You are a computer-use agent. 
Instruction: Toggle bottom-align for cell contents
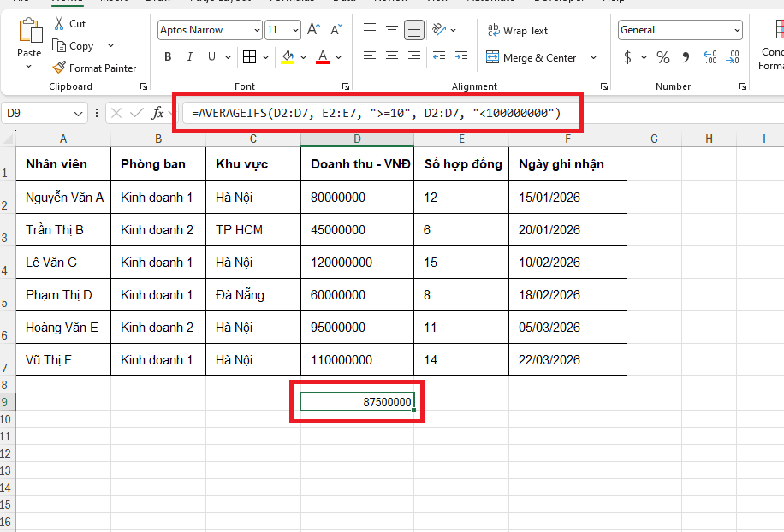point(414,29)
